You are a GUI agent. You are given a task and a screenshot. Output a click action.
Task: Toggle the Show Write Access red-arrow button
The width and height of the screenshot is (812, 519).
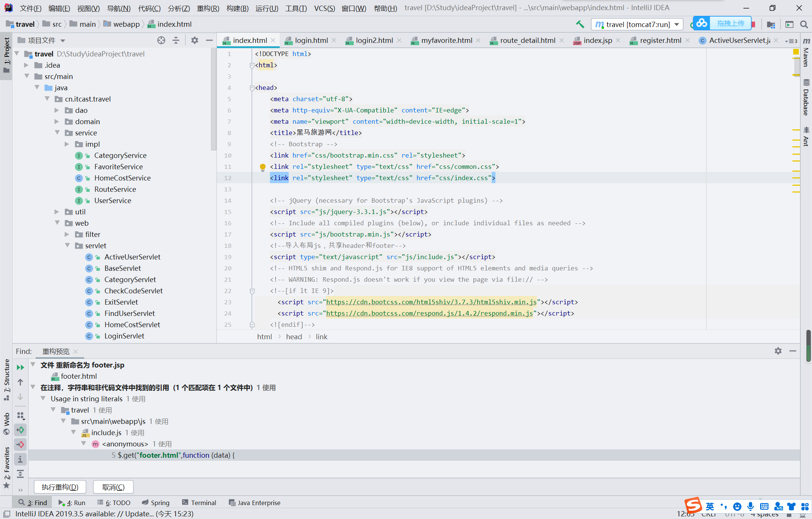pyautogui.click(x=20, y=444)
